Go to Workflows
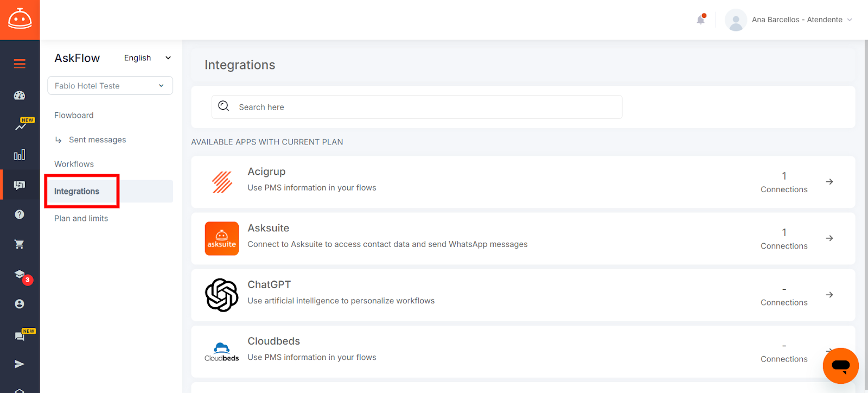The image size is (868, 393). tap(74, 164)
